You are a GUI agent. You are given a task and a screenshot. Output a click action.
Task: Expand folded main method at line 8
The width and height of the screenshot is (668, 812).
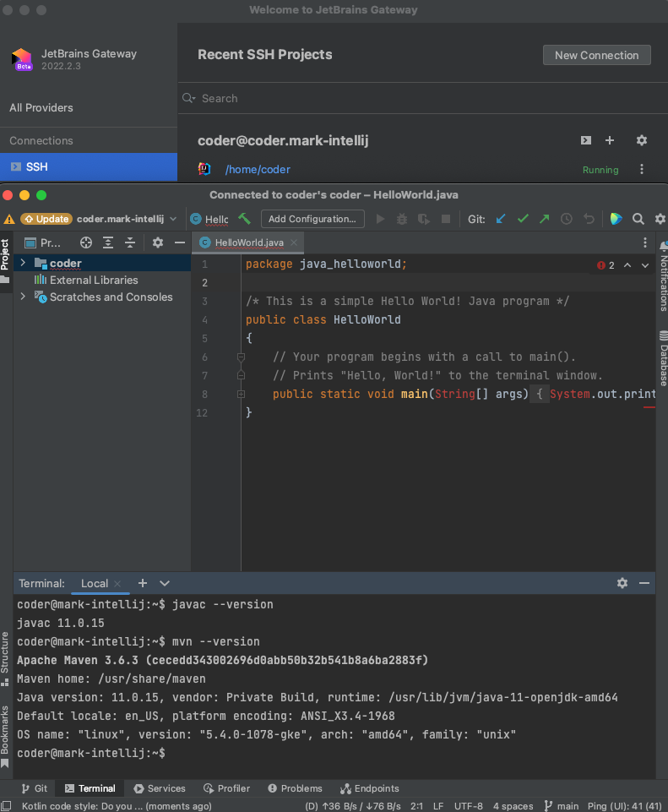(x=241, y=394)
